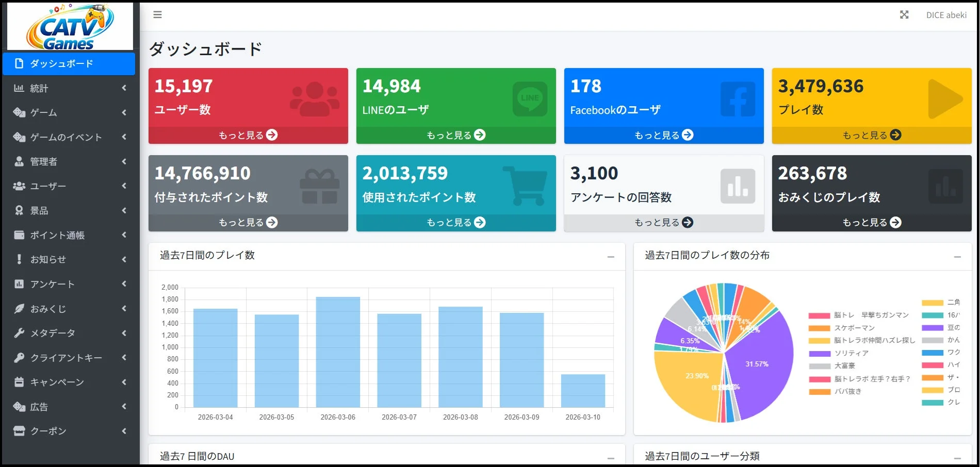Click the LINE icon on green card
980x467 pixels.
530,99
